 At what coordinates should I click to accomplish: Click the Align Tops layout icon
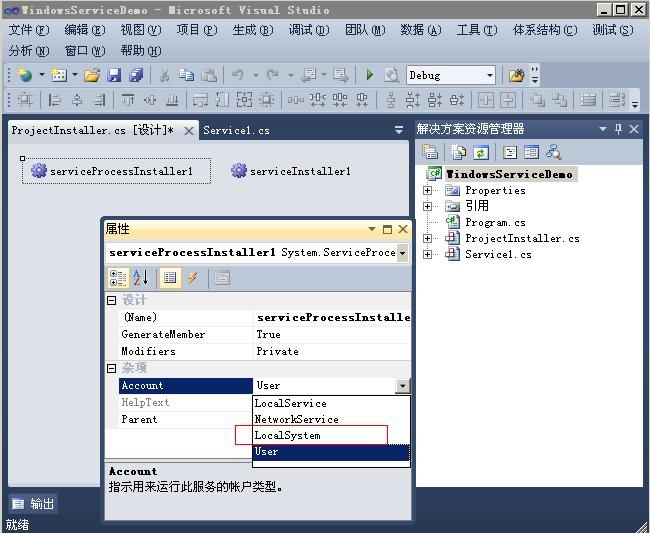click(128, 100)
